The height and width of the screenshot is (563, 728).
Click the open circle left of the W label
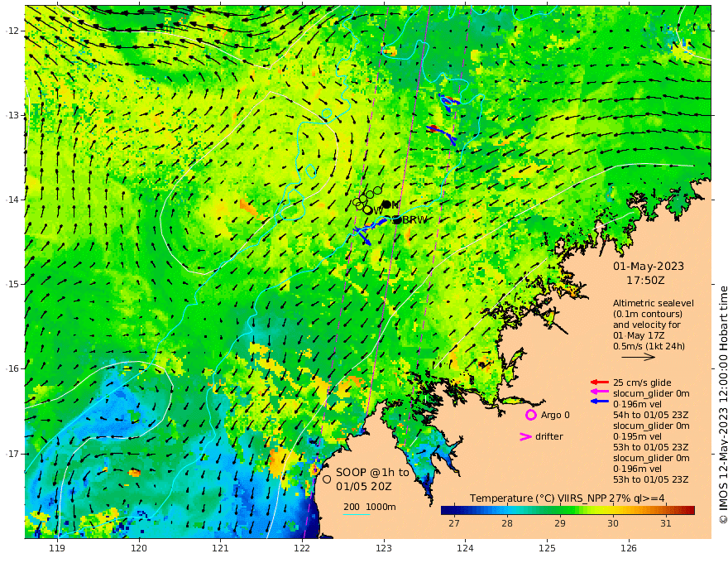[367, 210]
